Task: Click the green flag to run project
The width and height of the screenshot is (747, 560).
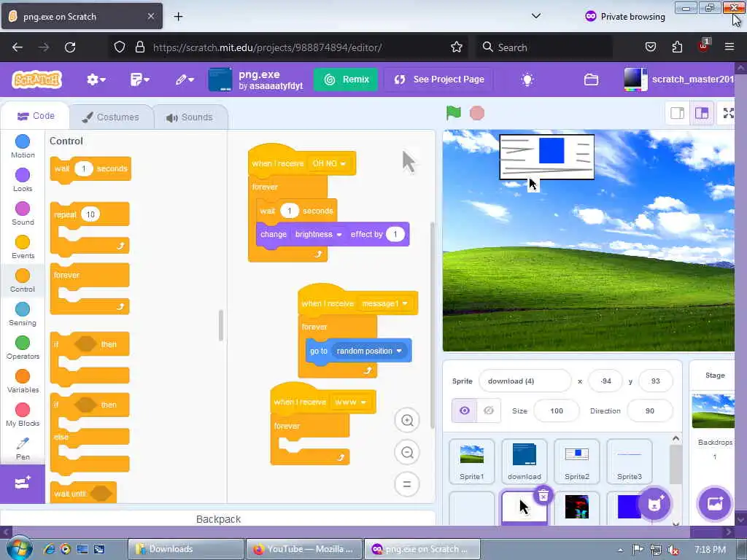Action: 454,113
